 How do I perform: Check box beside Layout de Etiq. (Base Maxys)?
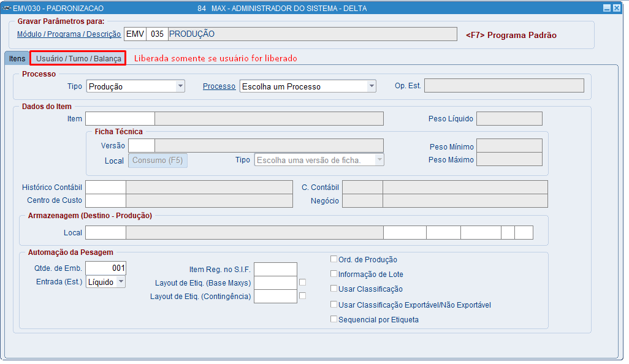(302, 282)
